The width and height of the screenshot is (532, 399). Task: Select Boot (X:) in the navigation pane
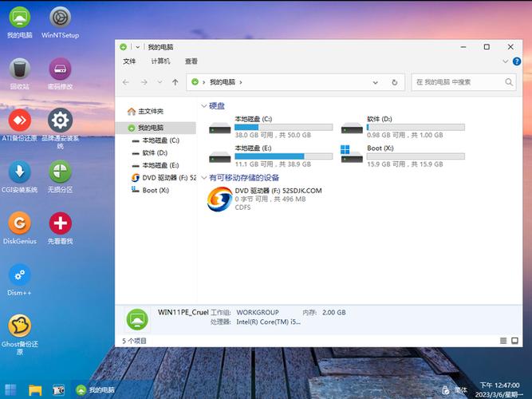[150, 190]
